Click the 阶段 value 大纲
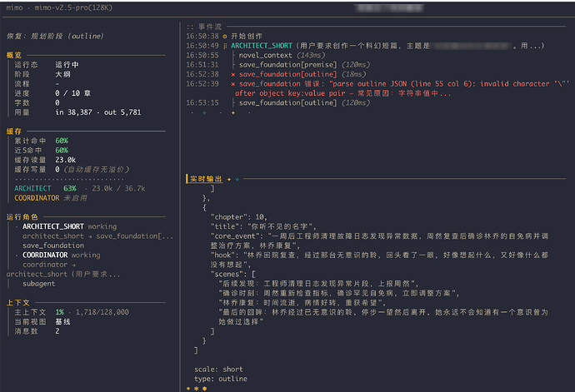Image resolution: width=575 pixels, height=392 pixels. click(62, 74)
